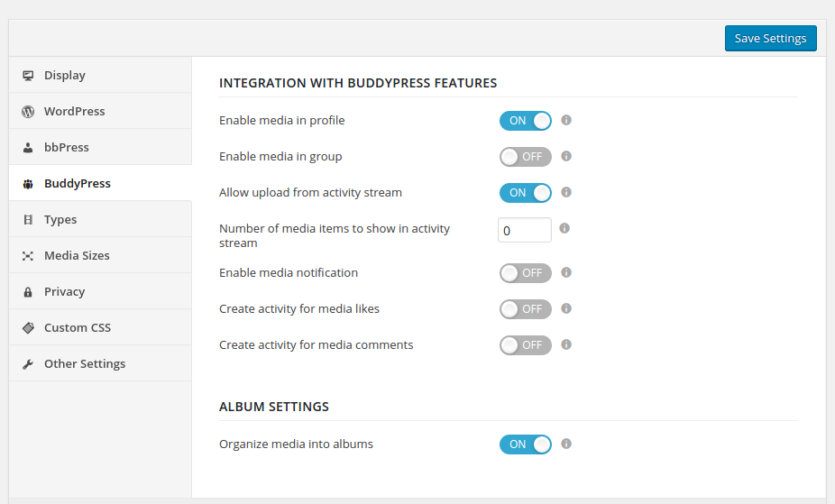This screenshot has height=504, width=835.
Task: Enable Create activity for media likes
Action: pos(526,309)
